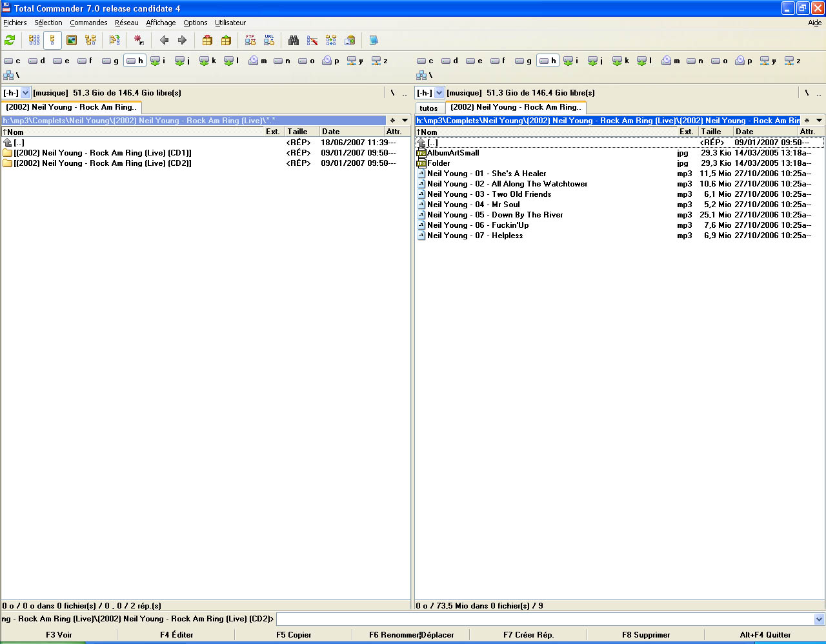Select Neil Young - 05 - Down By The River file
Image resolution: width=826 pixels, height=644 pixels.
click(495, 215)
